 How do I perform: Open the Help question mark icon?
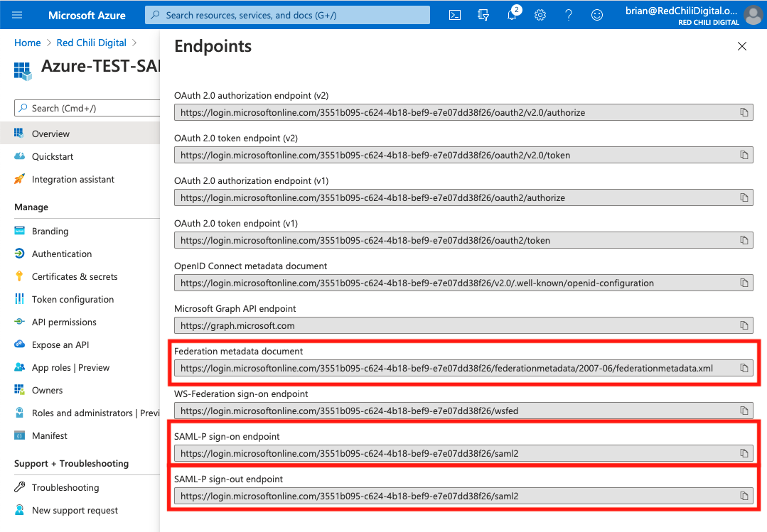coord(569,15)
